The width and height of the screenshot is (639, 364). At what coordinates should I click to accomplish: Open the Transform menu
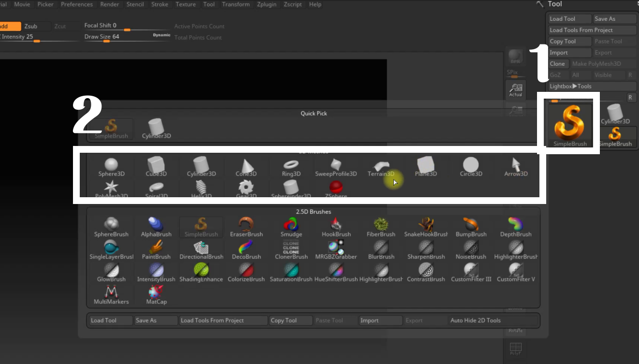tap(236, 4)
